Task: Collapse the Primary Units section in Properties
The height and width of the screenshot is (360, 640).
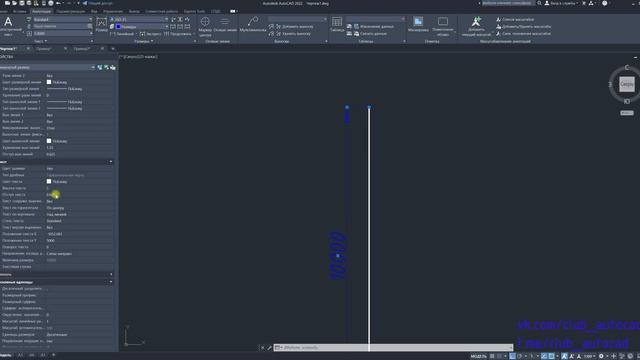Action: tap(111, 282)
